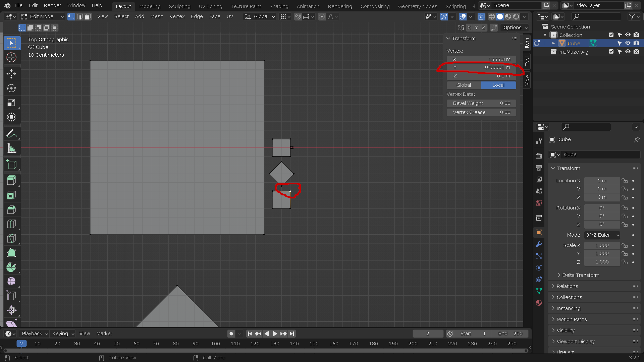Activate the Loop Cut tool
This screenshot has width=644, height=362.
pyautogui.click(x=11, y=224)
